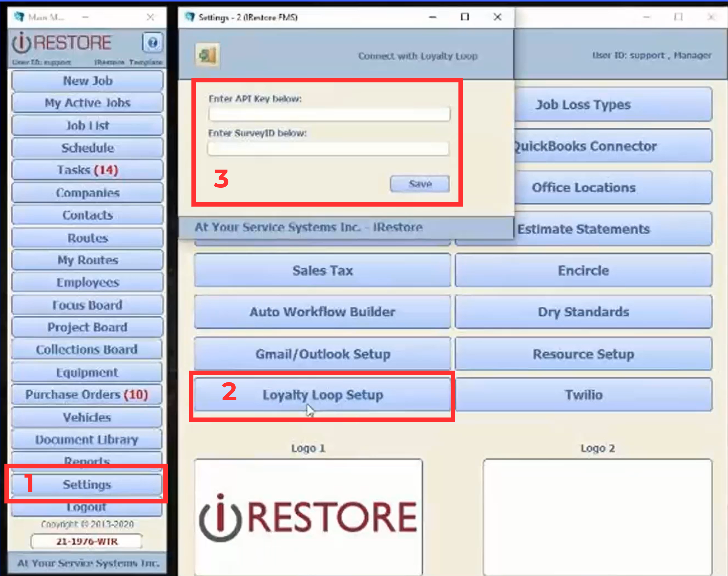
Task: Open the Sales Tax settings
Action: click(x=322, y=270)
